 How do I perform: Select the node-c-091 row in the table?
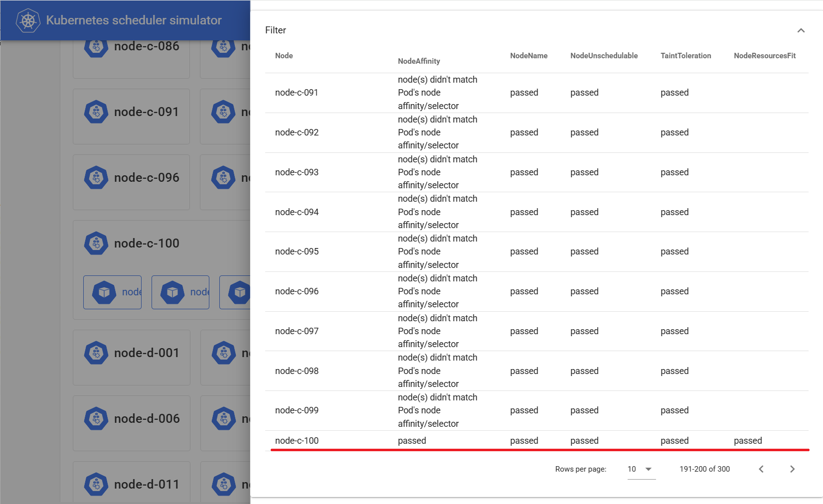[x=537, y=93]
